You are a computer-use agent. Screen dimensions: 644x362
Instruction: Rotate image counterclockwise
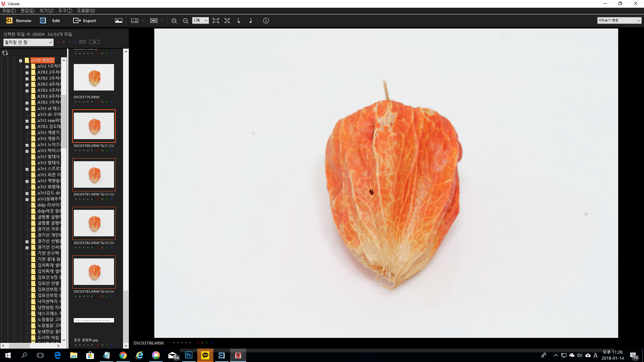(238, 20)
